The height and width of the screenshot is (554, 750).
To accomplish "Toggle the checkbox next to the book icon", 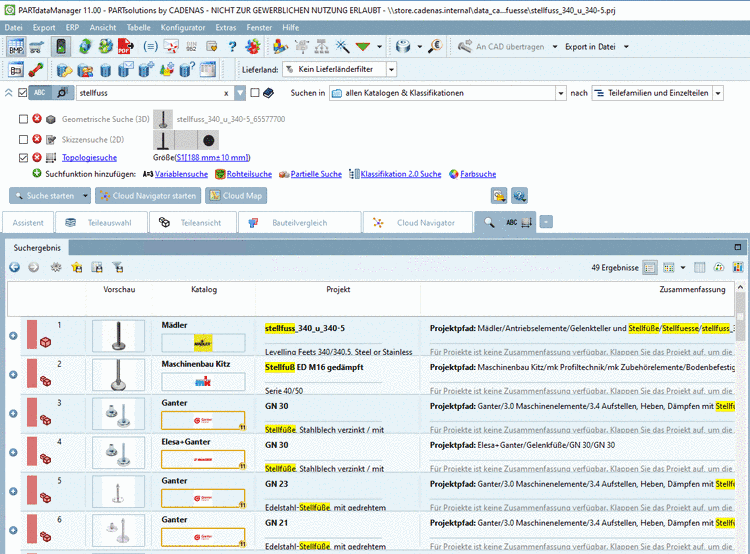I will [255, 93].
